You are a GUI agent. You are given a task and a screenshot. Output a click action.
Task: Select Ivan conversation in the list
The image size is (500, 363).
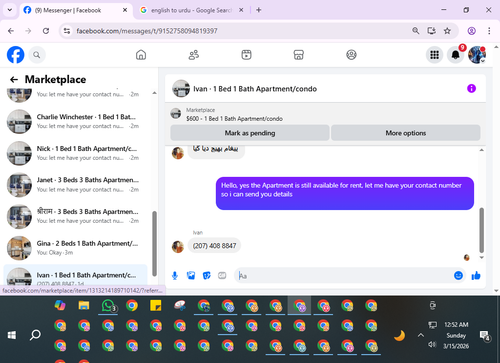click(76, 276)
